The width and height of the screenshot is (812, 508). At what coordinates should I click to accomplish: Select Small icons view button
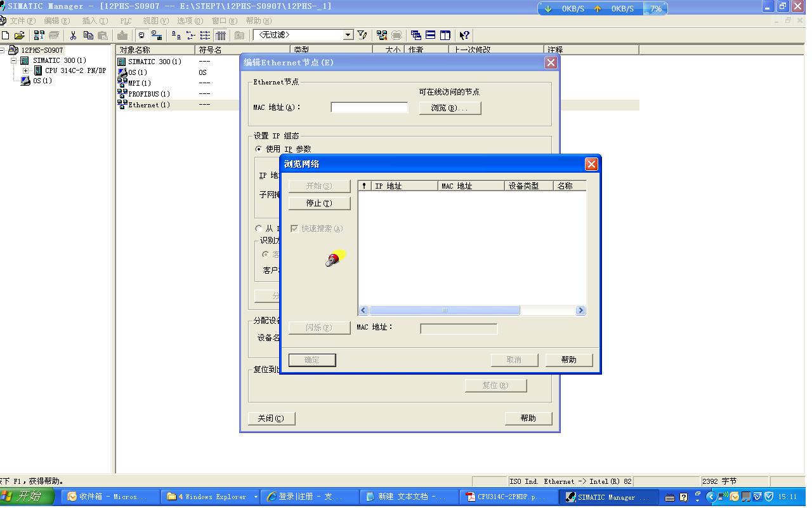click(190, 36)
